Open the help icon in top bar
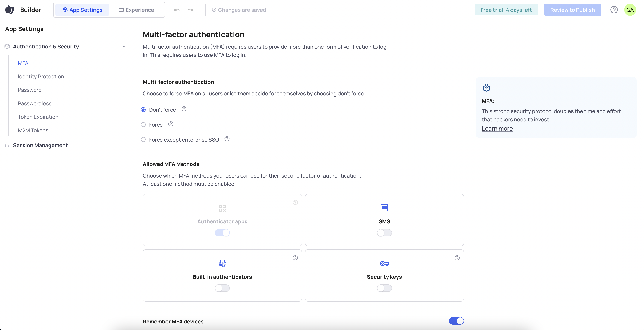Screen dimensions: 644x330 [x=614, y=10]
